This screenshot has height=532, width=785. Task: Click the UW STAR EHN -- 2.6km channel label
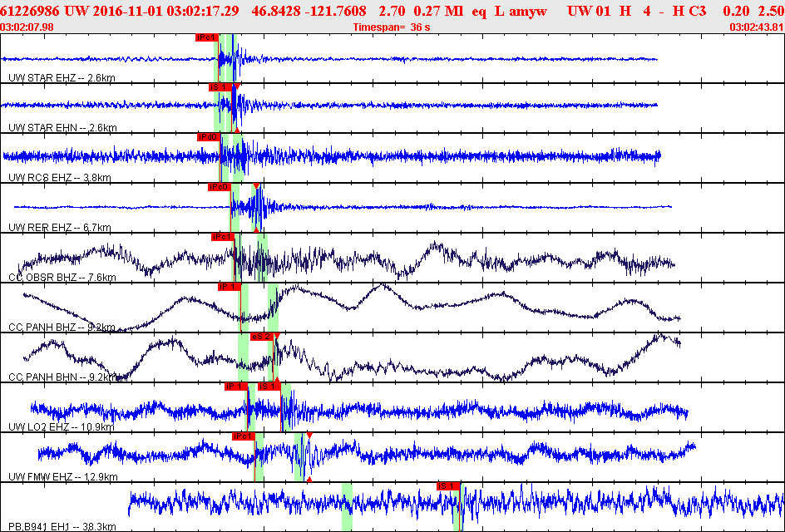[x=62, y=128]
